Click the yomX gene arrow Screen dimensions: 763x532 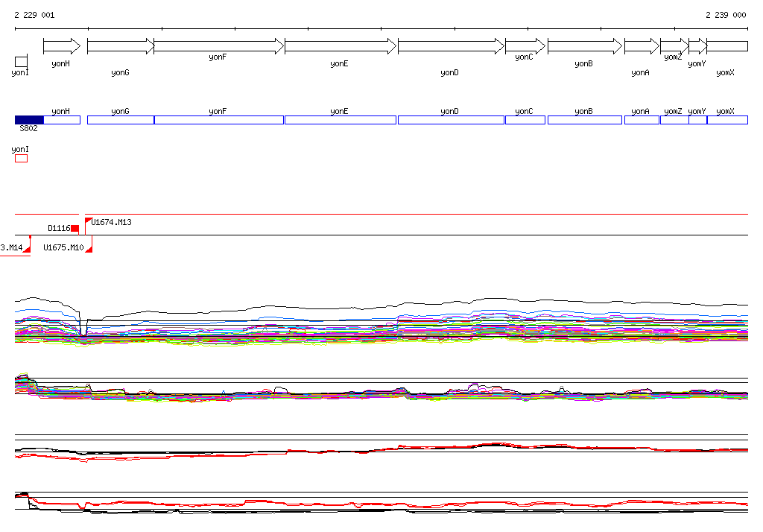(x=727, y=46)
